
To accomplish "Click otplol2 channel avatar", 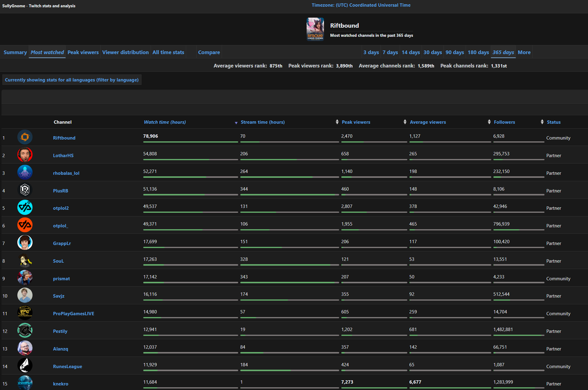I will (25, 208).
